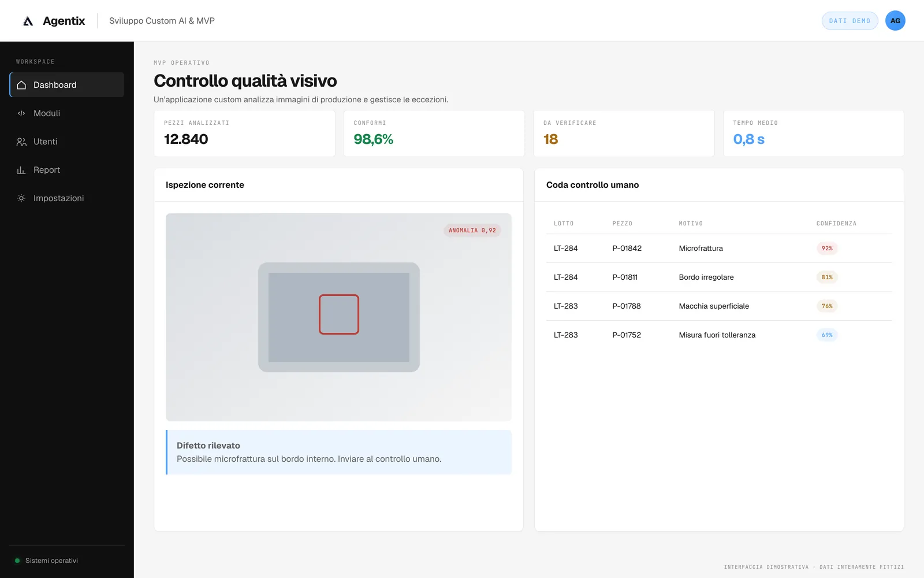Click the Bordo irregolare reason cell

click(706, 277)
